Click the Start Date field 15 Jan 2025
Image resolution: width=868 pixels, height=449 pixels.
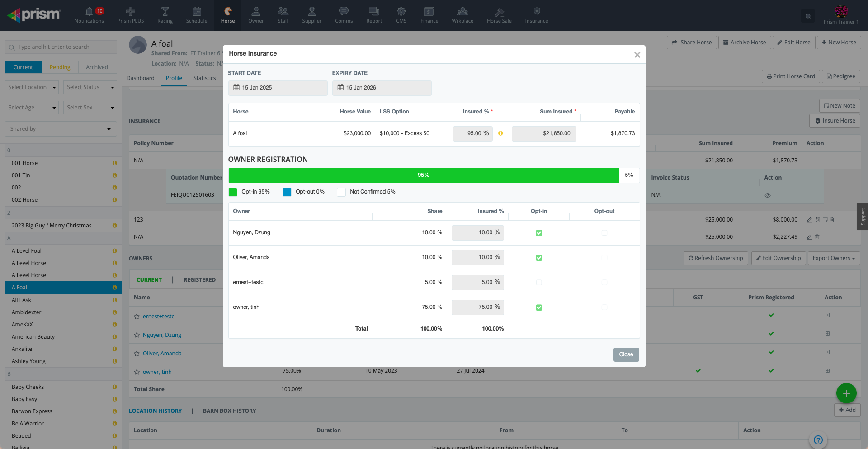278,88
